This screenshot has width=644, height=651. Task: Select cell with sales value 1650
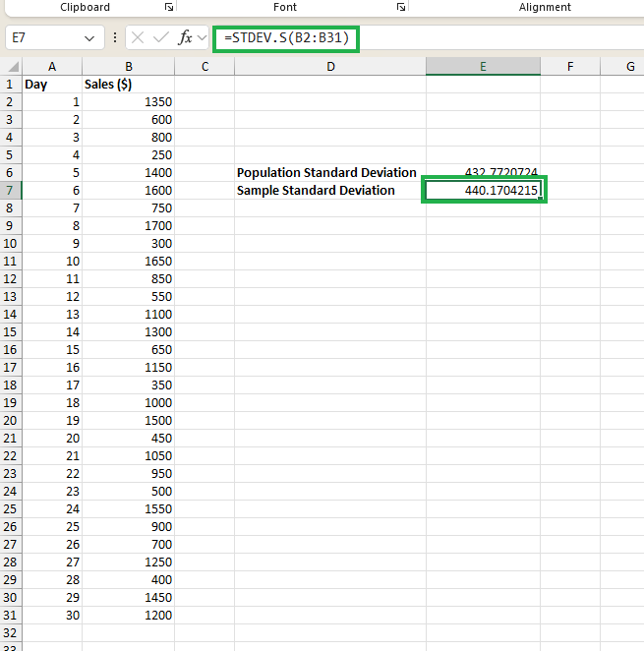click(128, 262)
